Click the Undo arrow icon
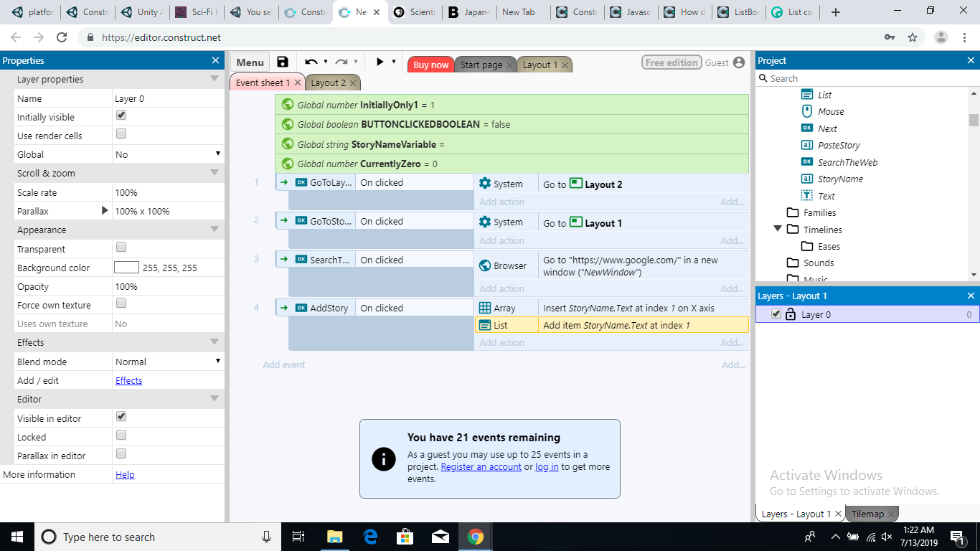 (311, 62)
